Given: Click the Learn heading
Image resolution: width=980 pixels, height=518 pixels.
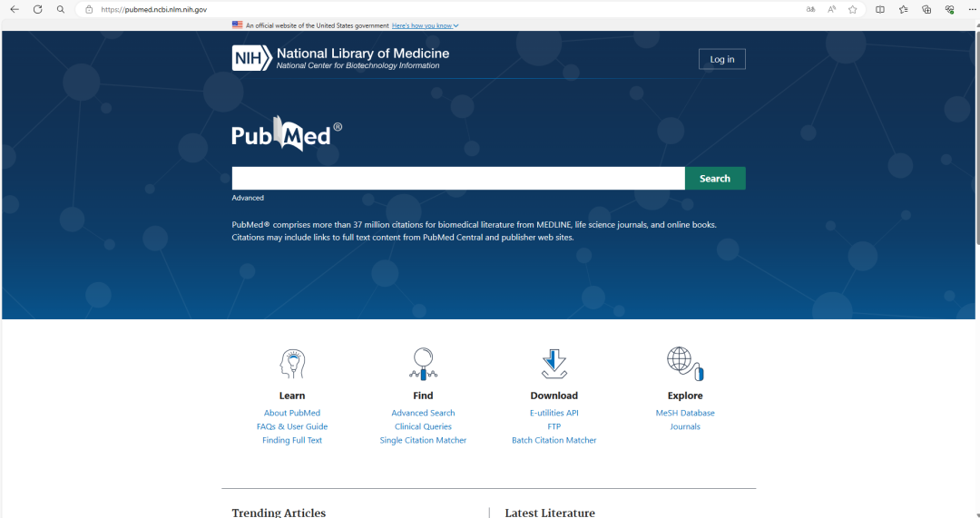Looking at the screenshot, I should (x=292, y=396).
